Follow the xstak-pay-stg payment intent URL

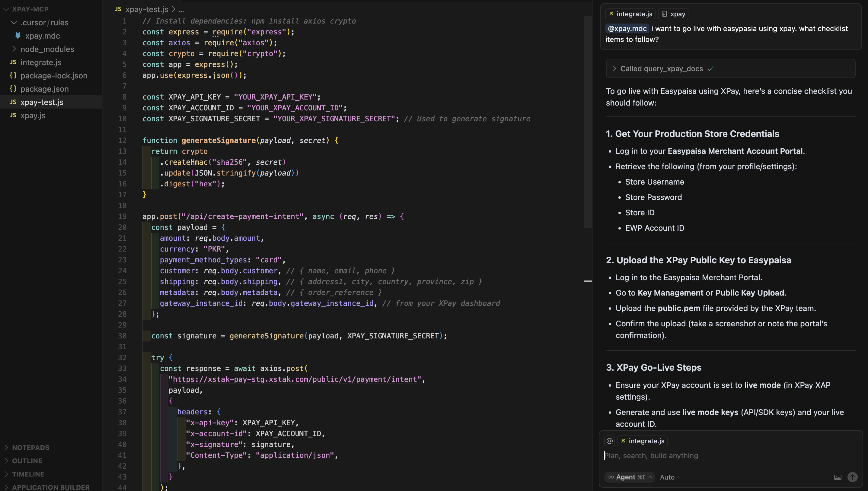pos(295,379)
